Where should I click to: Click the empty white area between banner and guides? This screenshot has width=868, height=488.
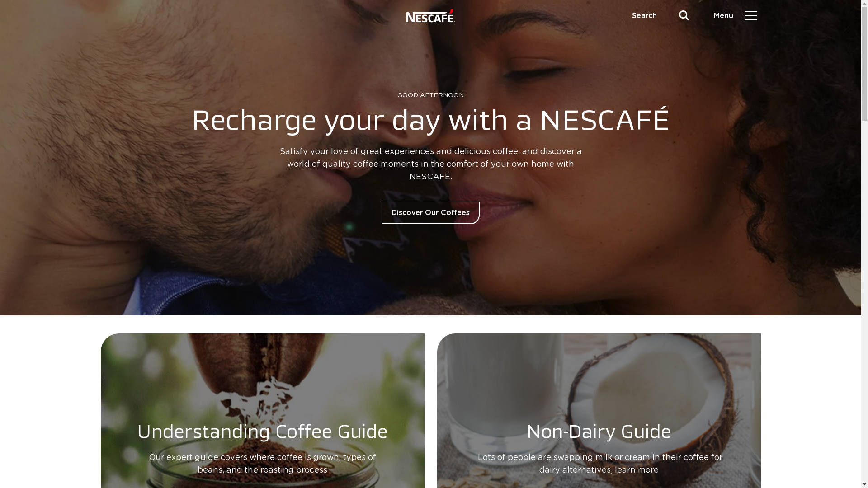pos(430,324)
